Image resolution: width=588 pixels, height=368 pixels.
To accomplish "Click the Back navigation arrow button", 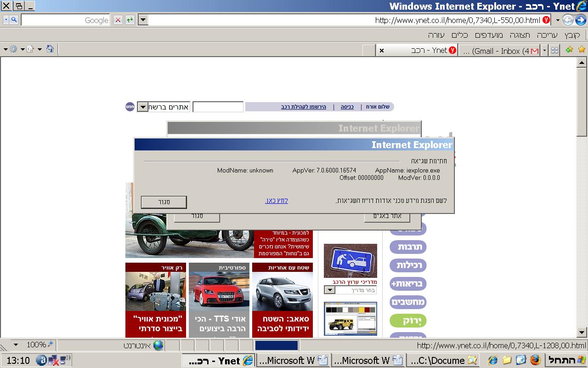I will pyautogui.click(x=580, y=20).
